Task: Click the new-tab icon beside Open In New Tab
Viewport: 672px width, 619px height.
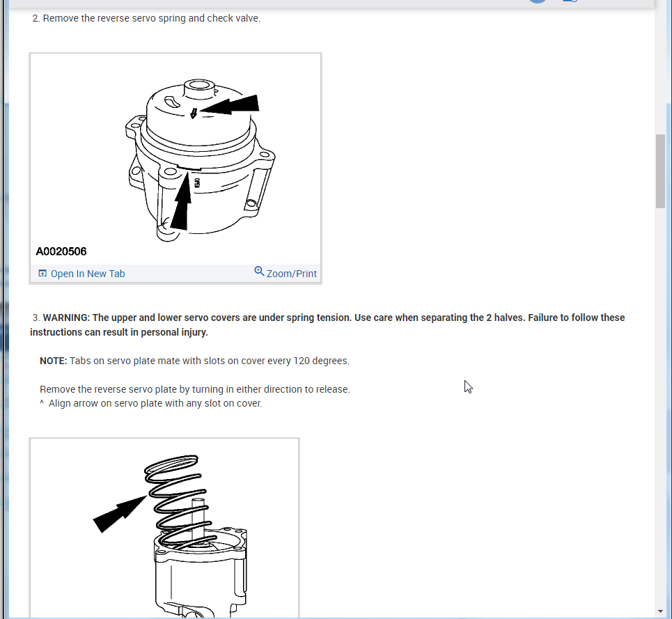Action: tap(42, 274)
